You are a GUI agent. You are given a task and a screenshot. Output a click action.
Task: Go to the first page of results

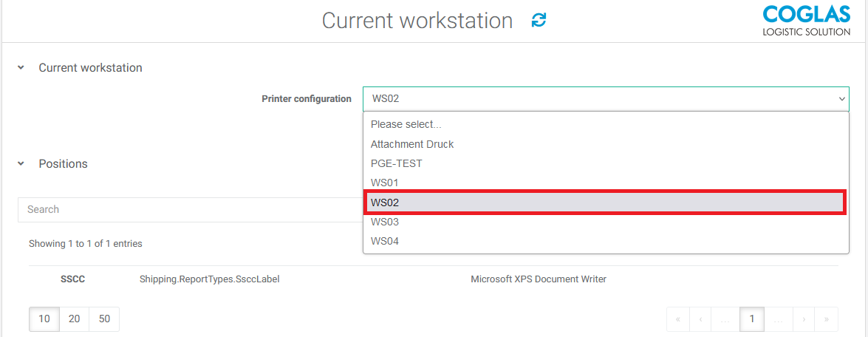point(677,319)
